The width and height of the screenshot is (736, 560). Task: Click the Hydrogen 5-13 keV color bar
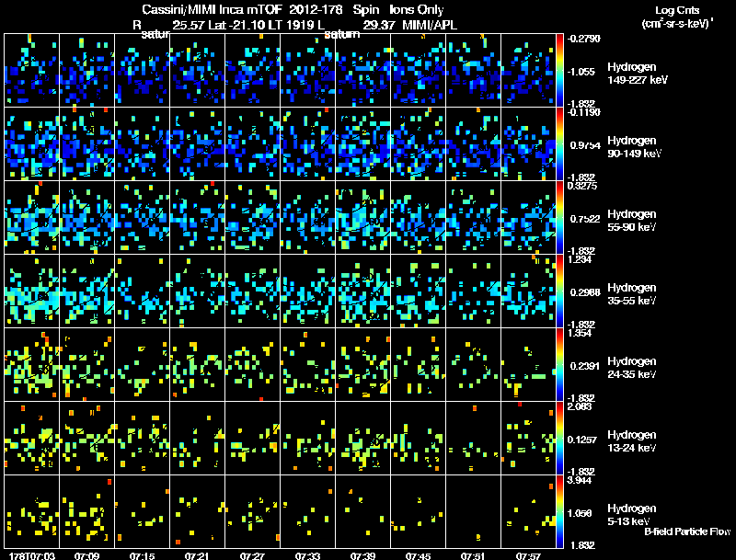click(559, 511)
